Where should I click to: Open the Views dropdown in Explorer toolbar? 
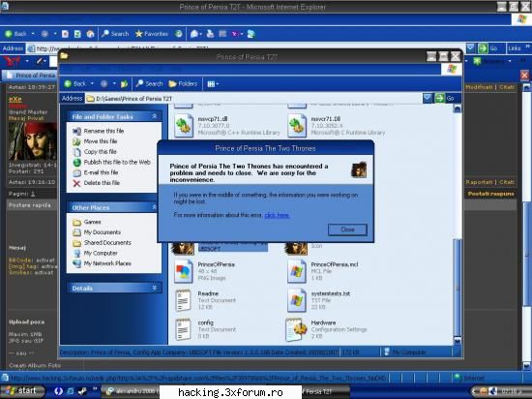pos(213,84)
